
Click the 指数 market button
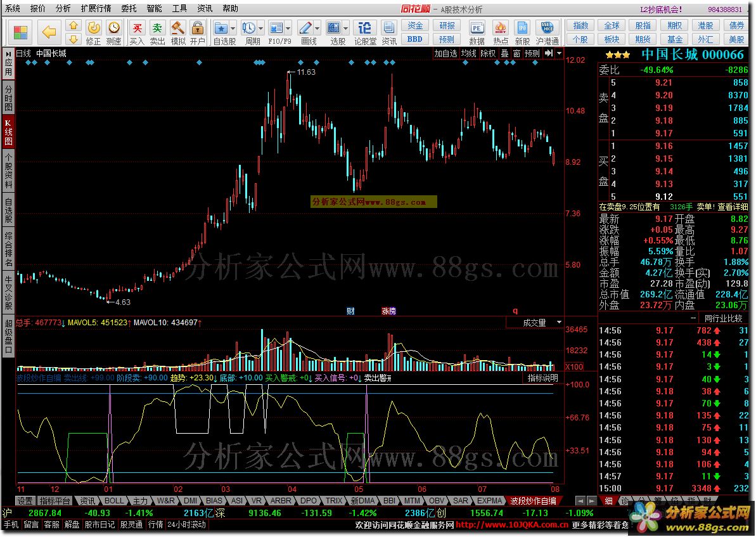pyautogui.click(x=580, y=25)
